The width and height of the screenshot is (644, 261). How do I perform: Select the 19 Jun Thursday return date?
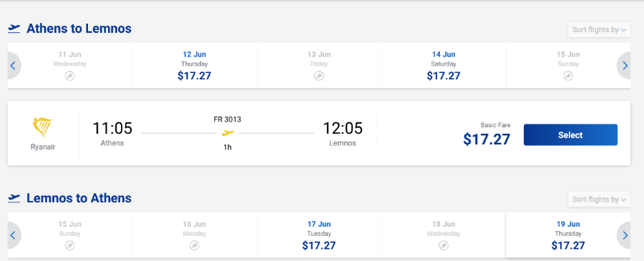pos(568,235)
